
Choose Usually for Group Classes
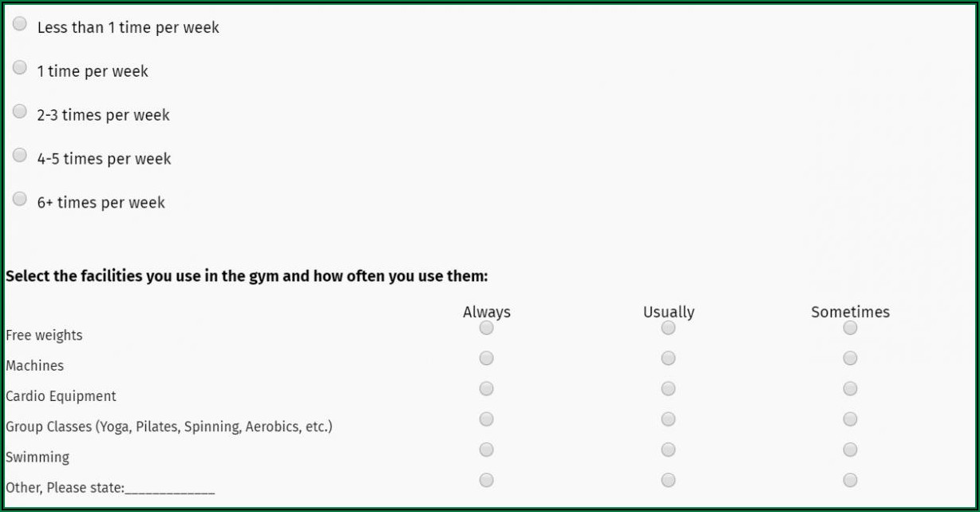click(669, 419)
